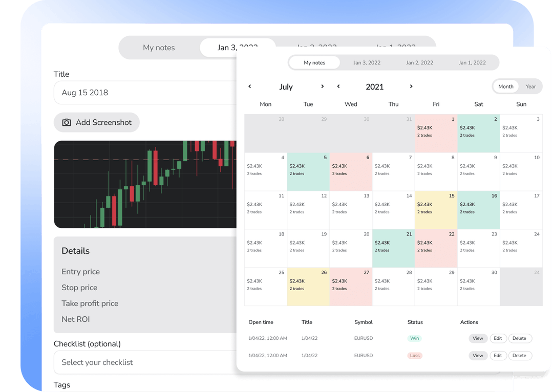
Task: Switch to the My notes tab
Action: pyautogui.click(x=314, y=62)
